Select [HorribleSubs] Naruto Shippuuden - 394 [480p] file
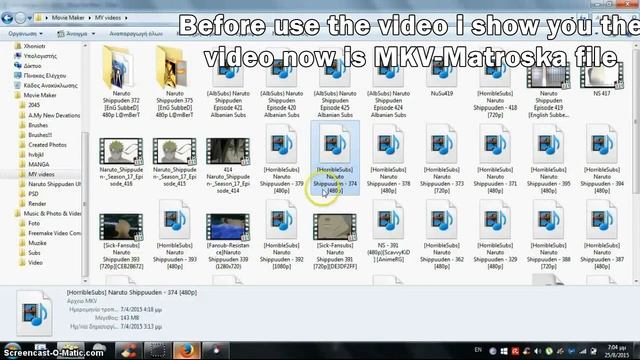 (602, 159)
